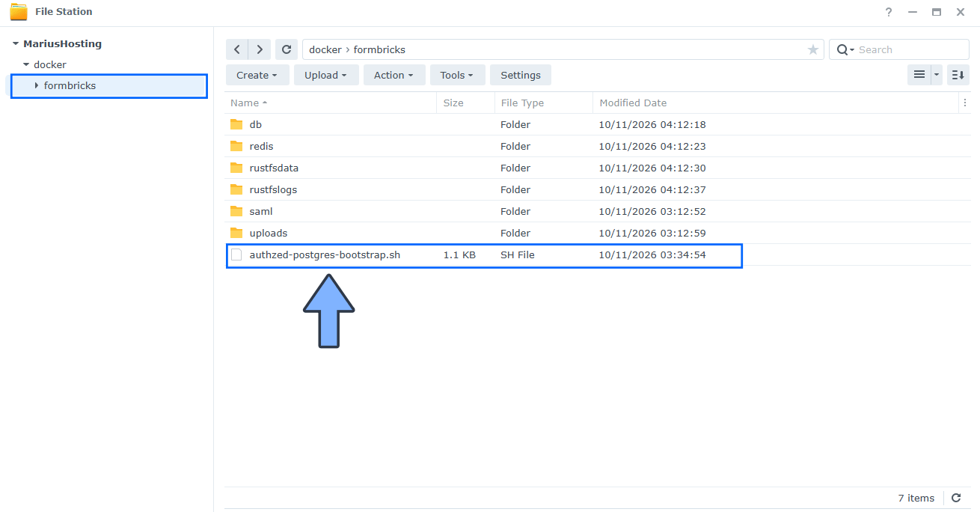Open the Upload dropdown
This screenshot has width=980, height=512.
(325, 75)
